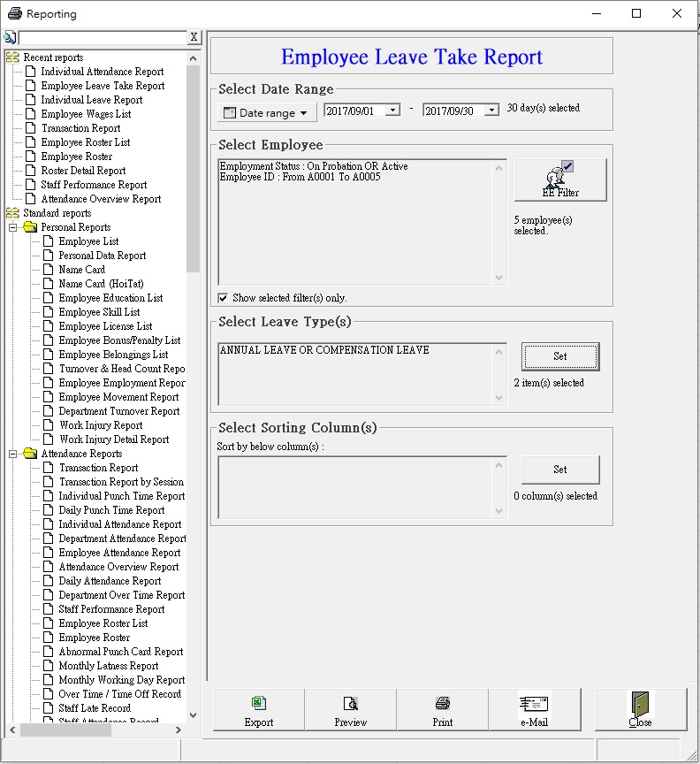Open Monthly Latness Report
Image resolution: width=700 pixels, height=764 pixels.
click(109, 666)
